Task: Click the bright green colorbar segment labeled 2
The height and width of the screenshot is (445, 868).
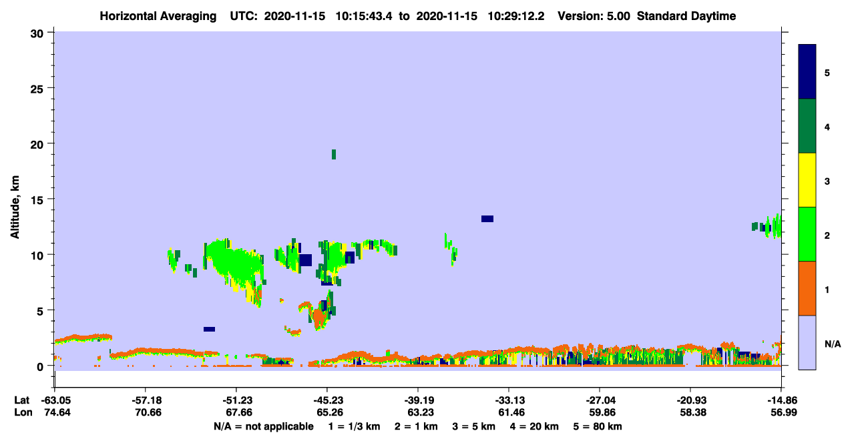Action: pyautogui.click(x=807, y=234)
